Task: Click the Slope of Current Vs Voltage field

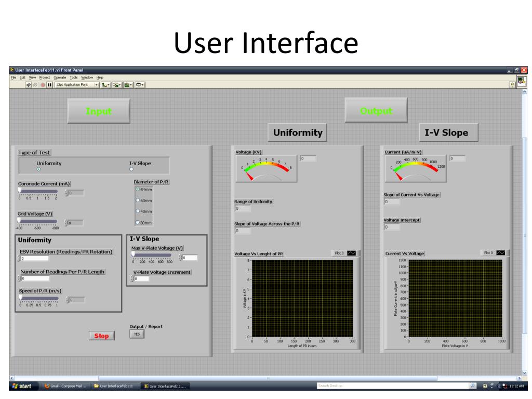Action: [392, 202]
